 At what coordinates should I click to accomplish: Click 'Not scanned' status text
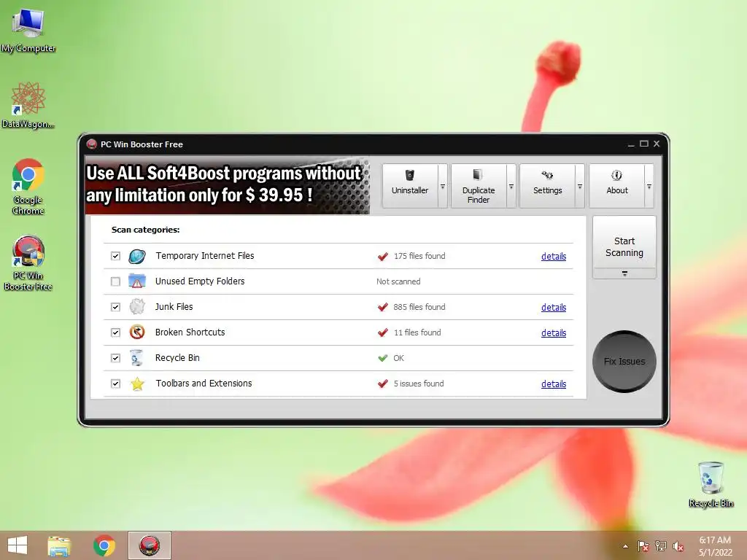[x=398, y=281]
